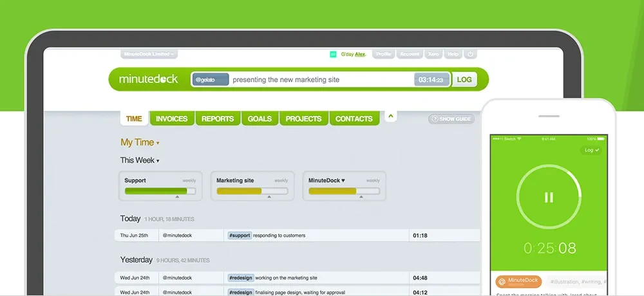The width and height of the screenshot is (644, 296).
Task: Click the #redesign tag on 04:12 entry
Action: 241,292
